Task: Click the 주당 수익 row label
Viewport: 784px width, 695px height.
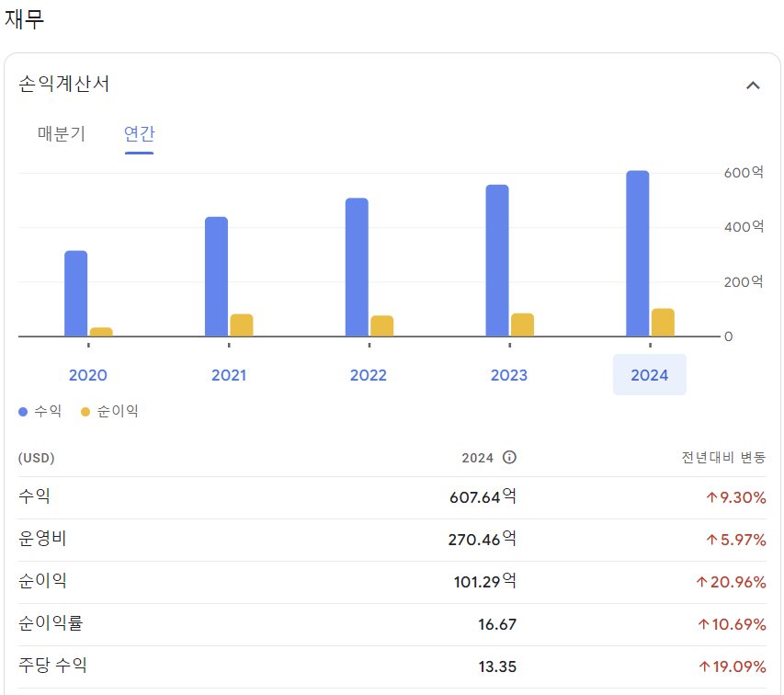Action: (53, 665)
